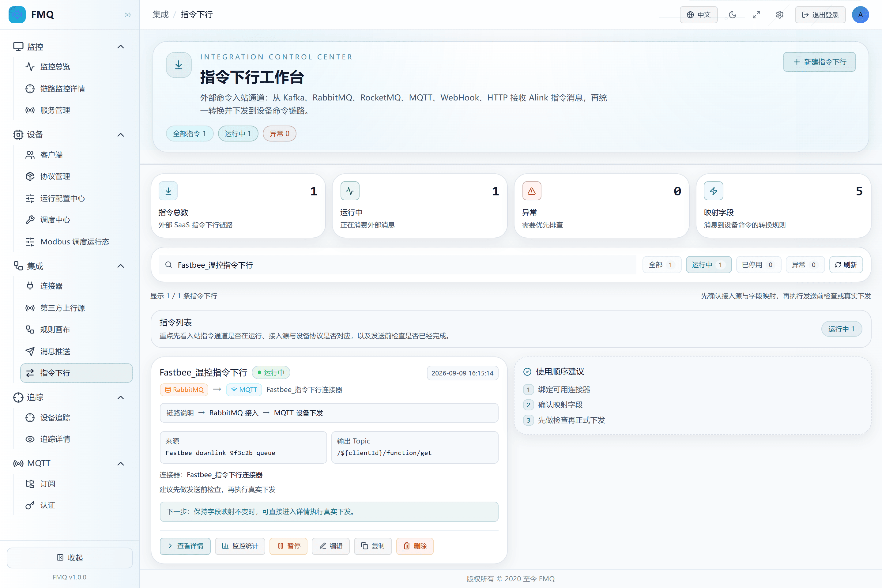This screenshot has height=588, width=882.
Task: Click 退出登录 button
Action: click(820, 15)
